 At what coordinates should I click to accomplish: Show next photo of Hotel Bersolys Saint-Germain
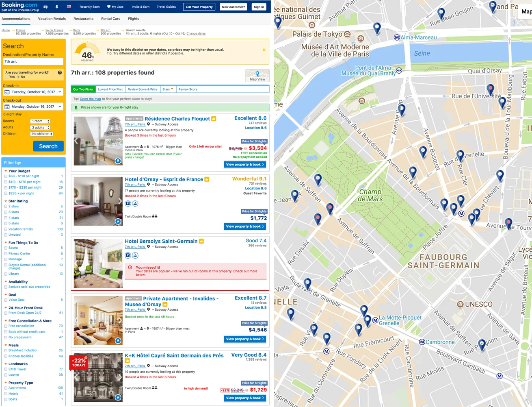pyautogui.click(x=120, y=263)
